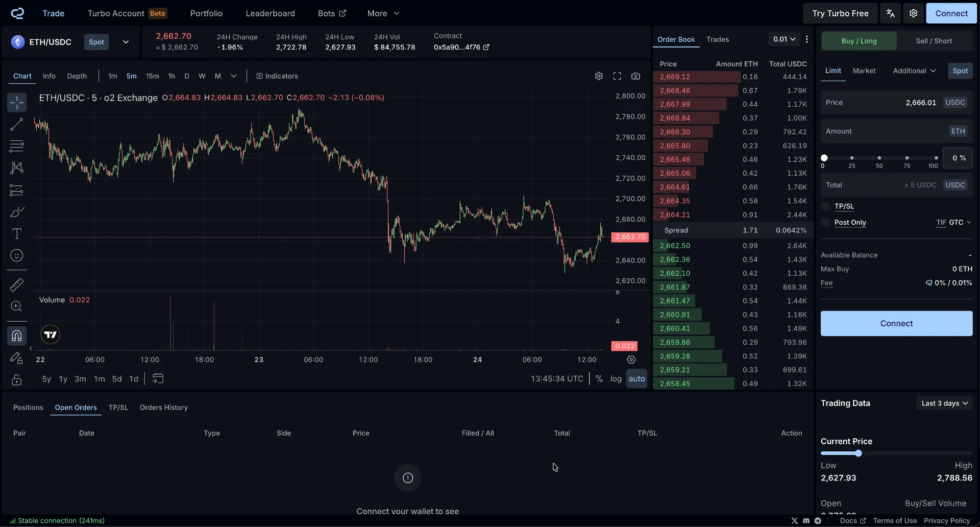
Task: Open the Terms of Use link
Action: coord(895,521)
